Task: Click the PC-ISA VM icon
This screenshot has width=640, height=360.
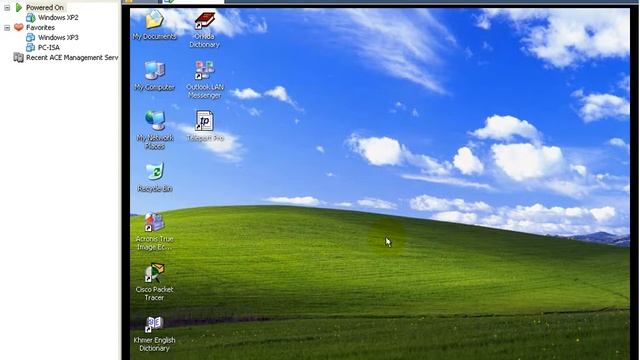Action: coord(31,47)
